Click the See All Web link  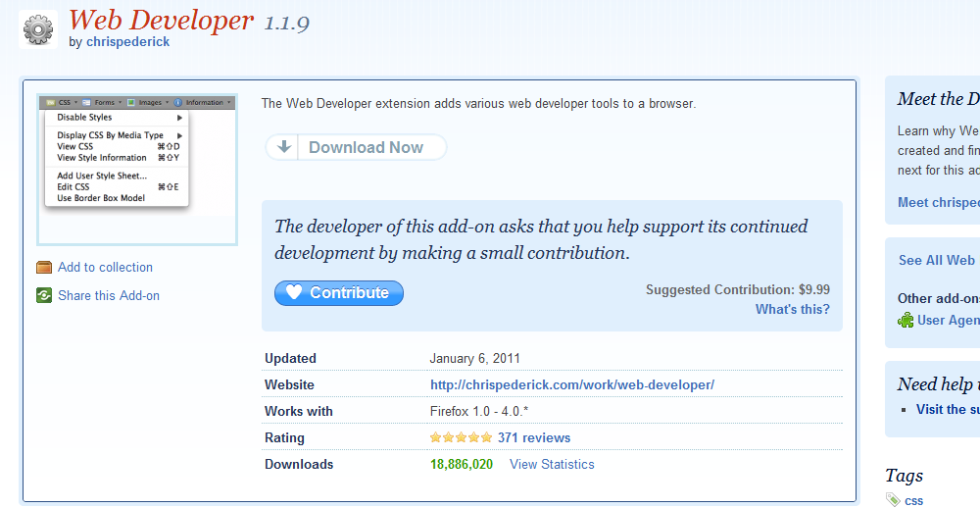point(939,260)
